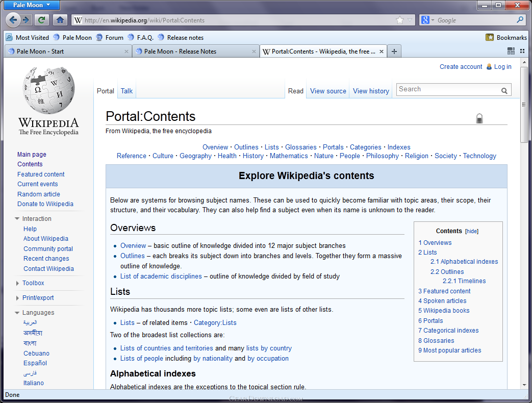Close the Portal:Contents Wikipedia tab

pos(382,52)
